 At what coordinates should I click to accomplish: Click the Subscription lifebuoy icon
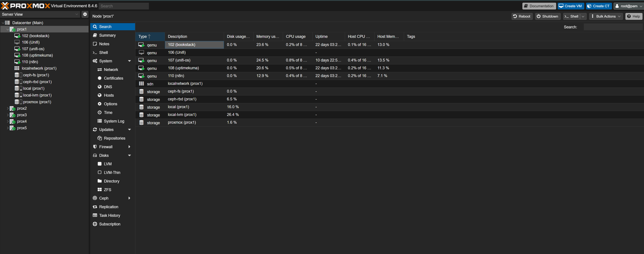pyautogui.click(x=95, y=224)
